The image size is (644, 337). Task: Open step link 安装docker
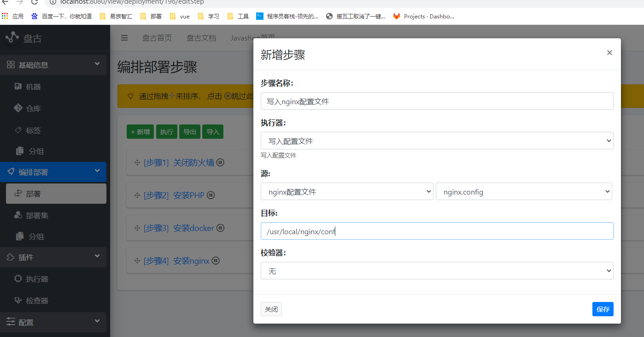tap(179, 228)
